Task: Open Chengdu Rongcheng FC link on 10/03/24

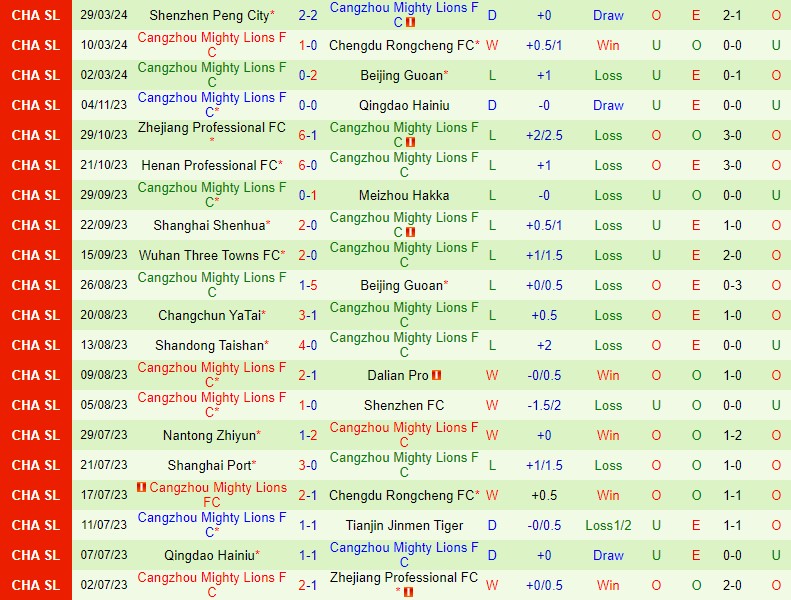Action: pos(402,45)
